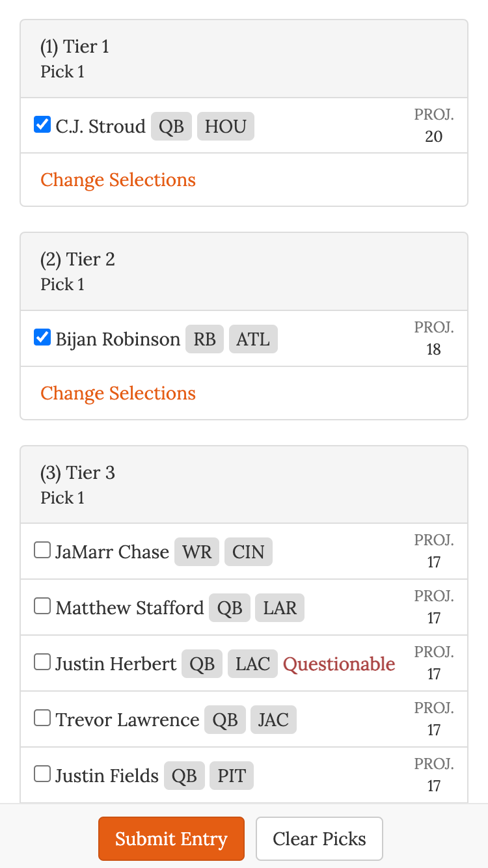Click the QB tag beside C.J. Stroud
This screenshot has height=868, width=488.
(x=171, y=126)
